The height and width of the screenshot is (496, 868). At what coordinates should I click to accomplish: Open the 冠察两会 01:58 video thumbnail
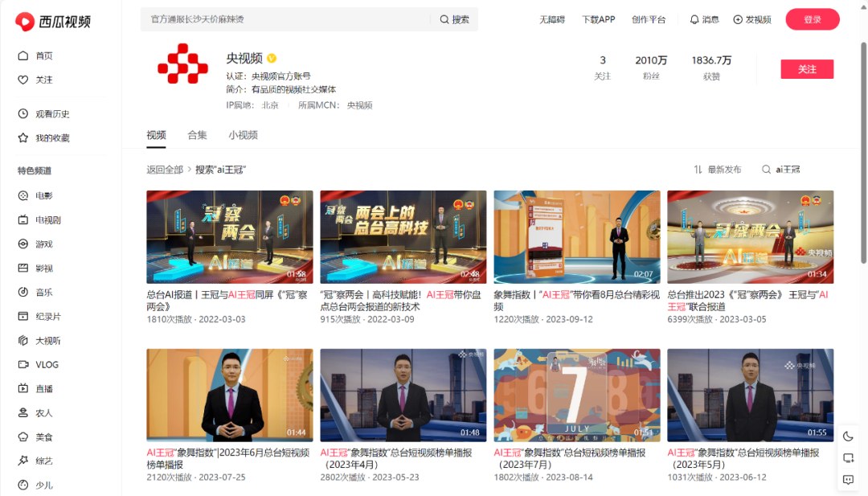pos(229,237)
